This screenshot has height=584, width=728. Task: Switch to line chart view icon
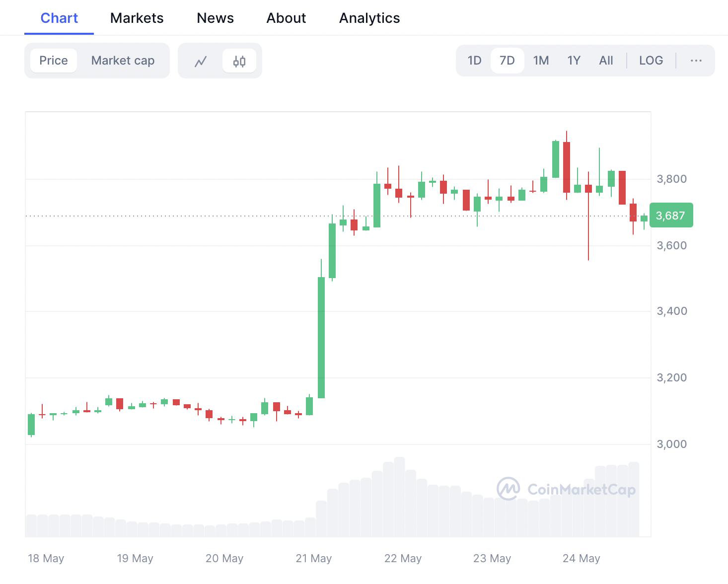tap(201, 61)
